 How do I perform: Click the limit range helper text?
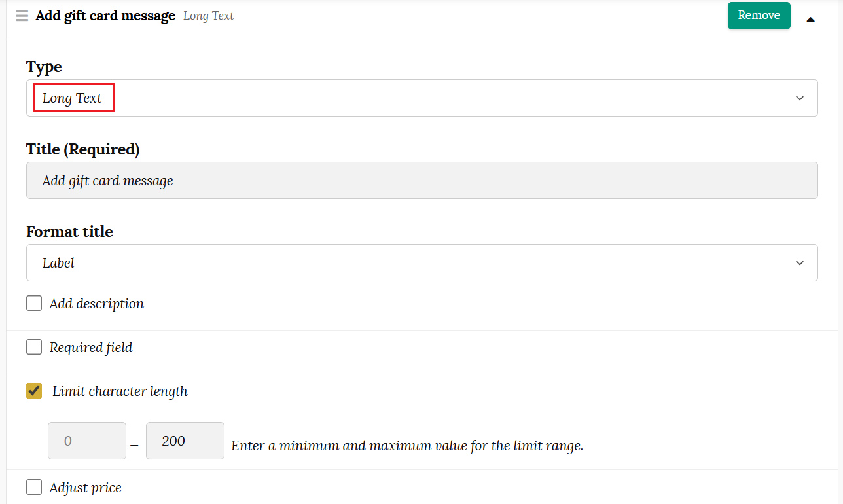407,446
